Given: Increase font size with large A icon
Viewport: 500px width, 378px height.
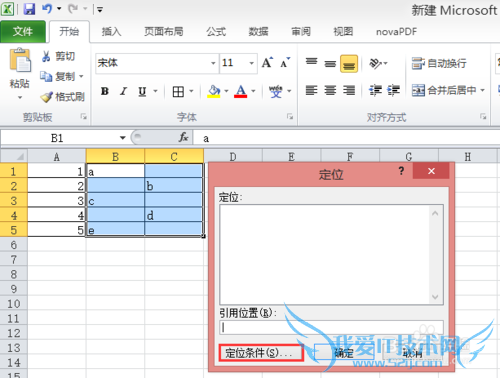Looking at the screenshot, I should click(267, 62).
